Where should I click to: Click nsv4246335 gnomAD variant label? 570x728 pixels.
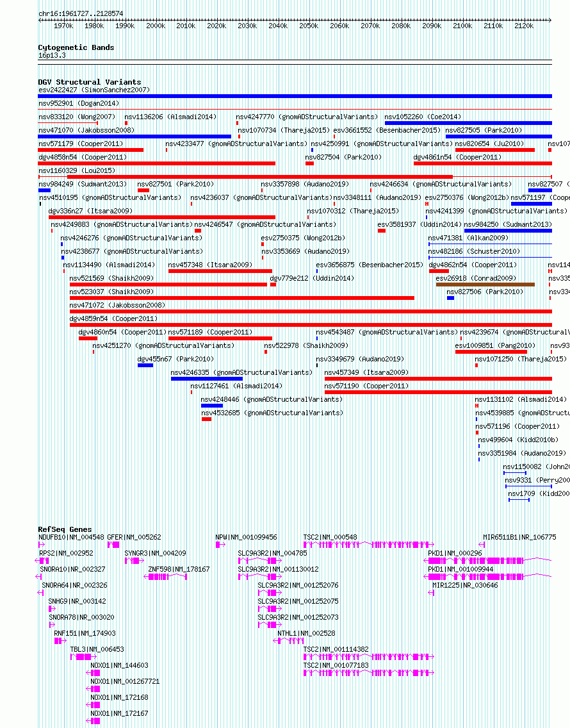point(241,373)
